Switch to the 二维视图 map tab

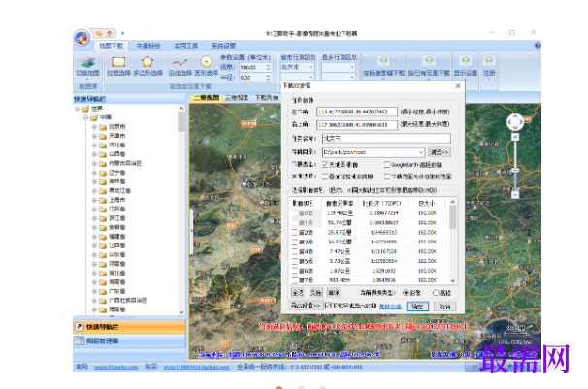(x=207, y=98)
